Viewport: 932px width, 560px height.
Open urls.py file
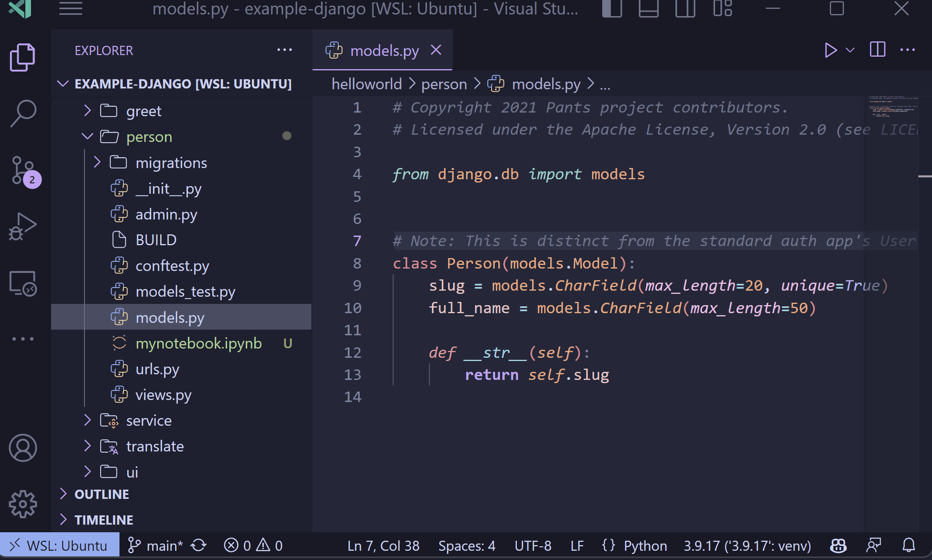(x=181, y=369)
